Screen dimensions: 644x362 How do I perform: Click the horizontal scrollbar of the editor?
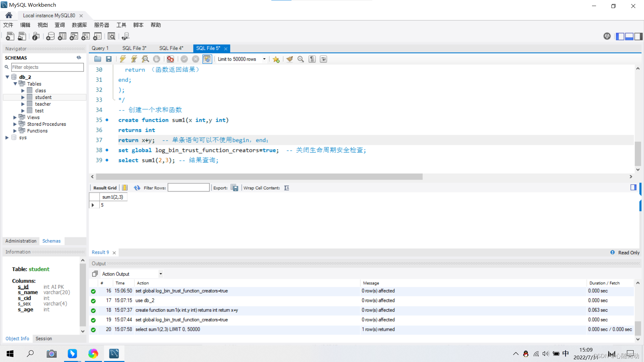pos(259,177)
